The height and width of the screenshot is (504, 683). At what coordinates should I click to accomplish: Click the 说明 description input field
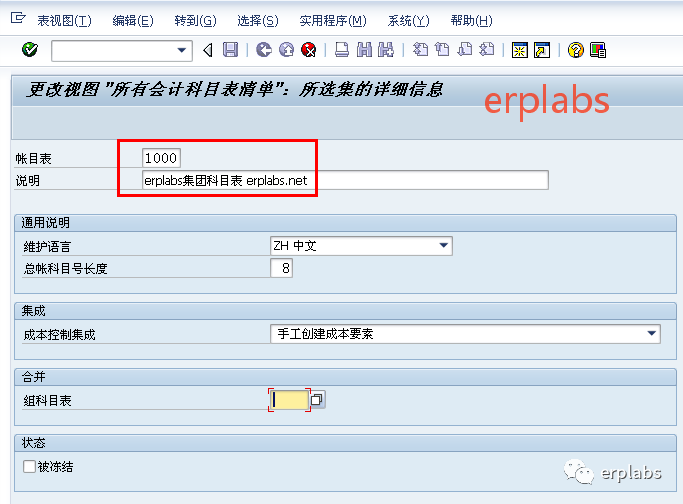345,180
